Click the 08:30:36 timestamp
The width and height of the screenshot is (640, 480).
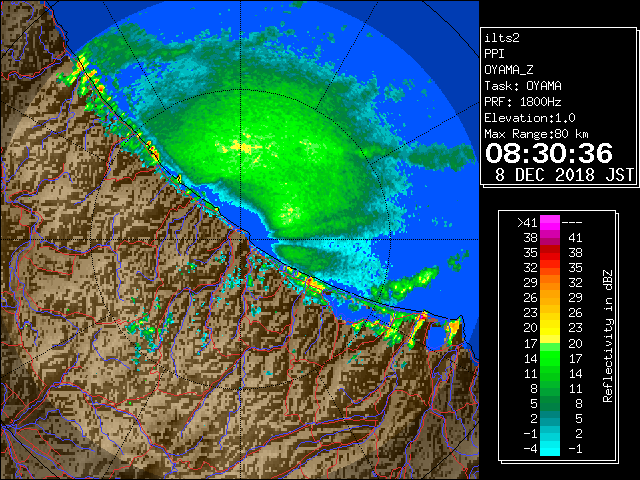coord(549,153)
